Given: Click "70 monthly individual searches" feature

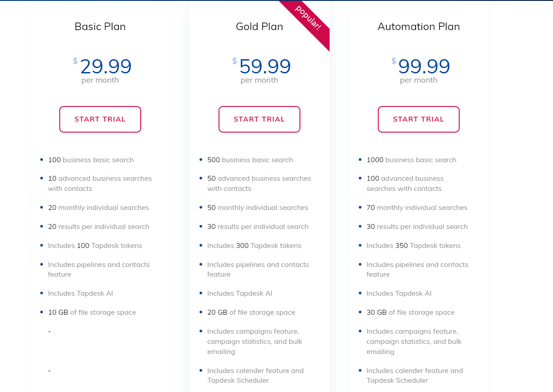Looking at the screenshot, I should [x=417, y=208].
